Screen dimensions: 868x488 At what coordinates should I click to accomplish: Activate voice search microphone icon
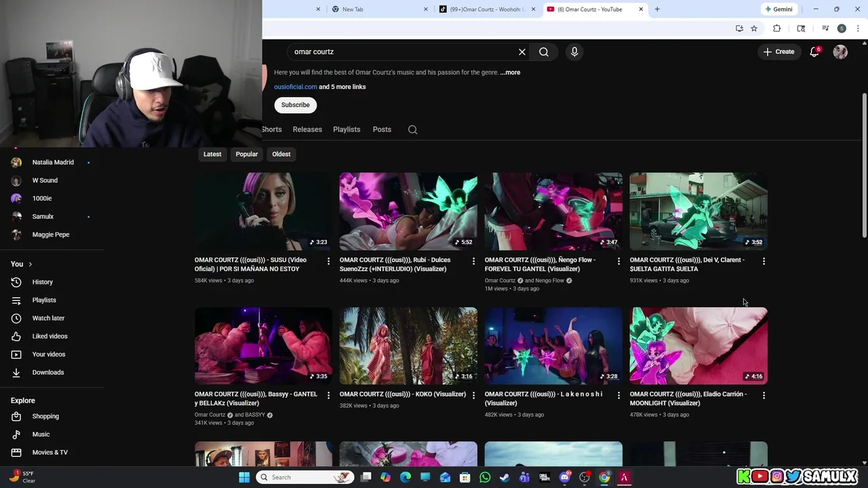574,52
